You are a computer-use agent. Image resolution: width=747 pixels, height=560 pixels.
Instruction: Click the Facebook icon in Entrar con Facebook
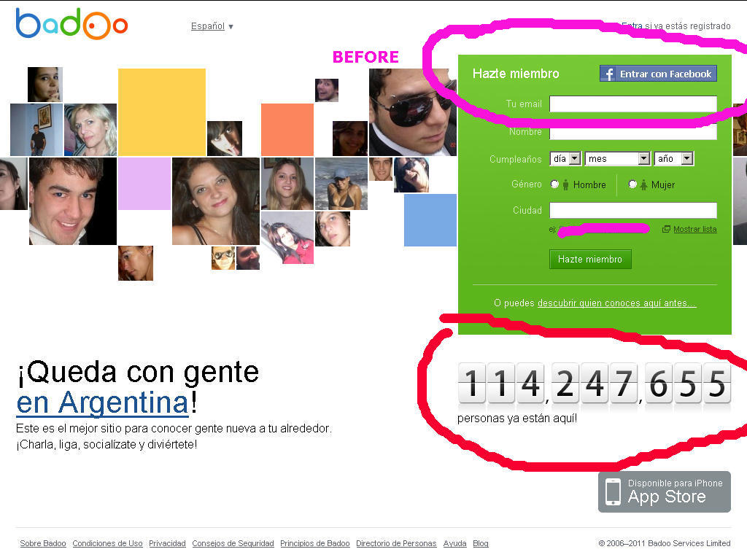pos(608,74)
